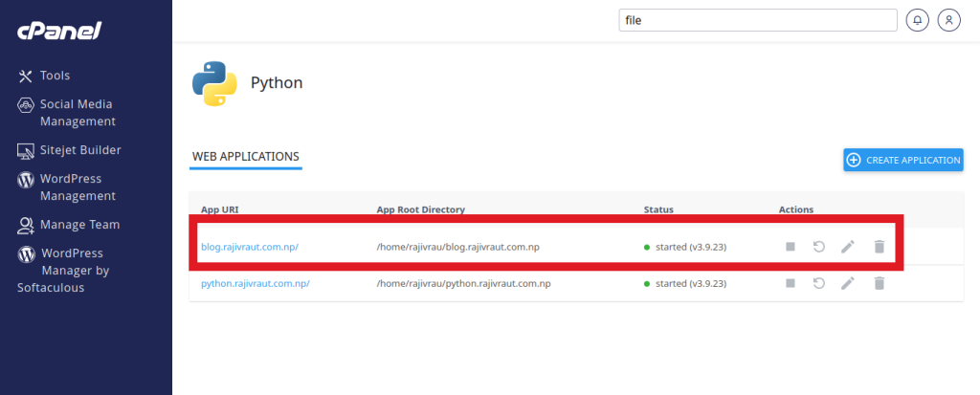
Task: Click the plus icon on CREATE APPLICATION
Action: click(x=853, y=160)
